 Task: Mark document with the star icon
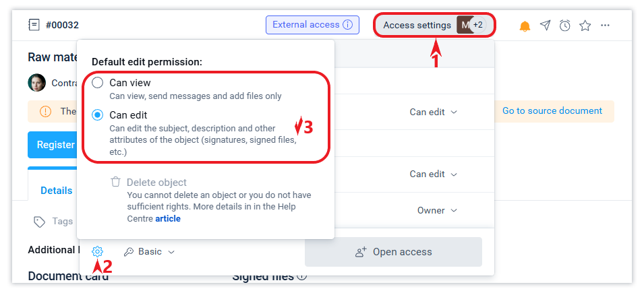point(585,26)
